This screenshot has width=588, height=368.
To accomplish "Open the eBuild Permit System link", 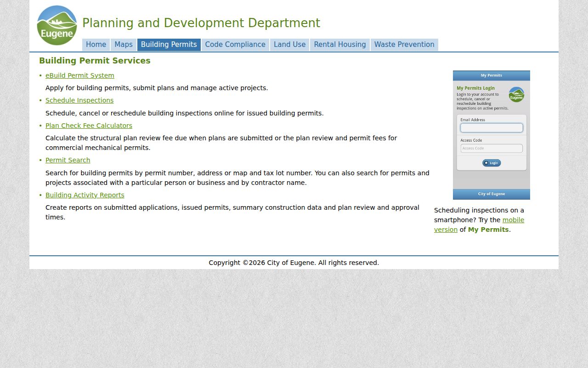I will coord(80,75).
